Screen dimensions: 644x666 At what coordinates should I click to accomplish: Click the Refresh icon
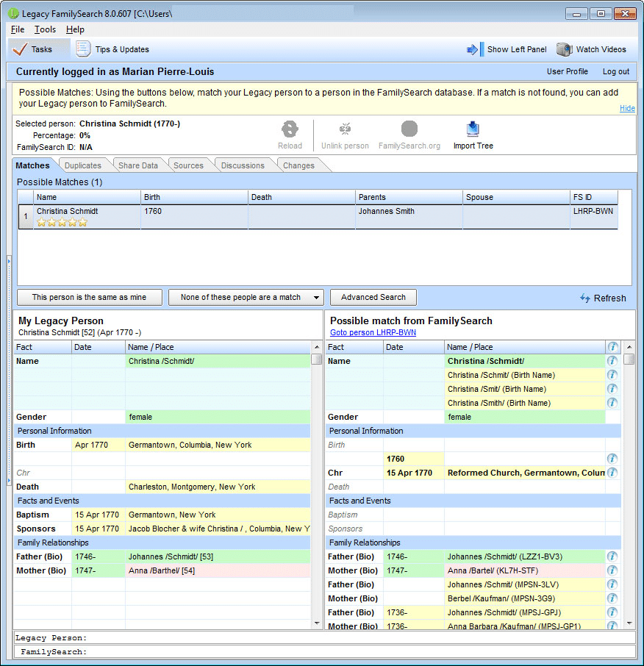tap(585, 298)
